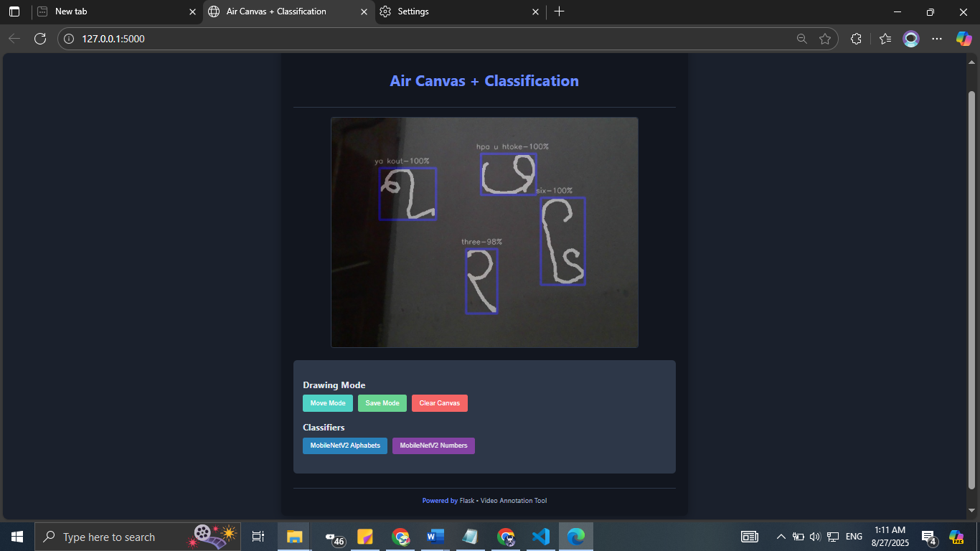Open the Copilot icon in toolbar

(x=963, y=39)
